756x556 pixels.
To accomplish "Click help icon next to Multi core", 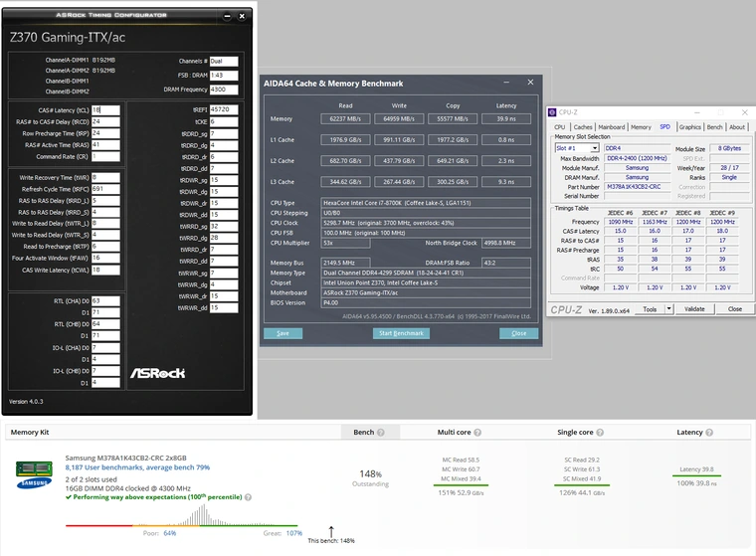I will pyautogui.click(x=477, y=433).
